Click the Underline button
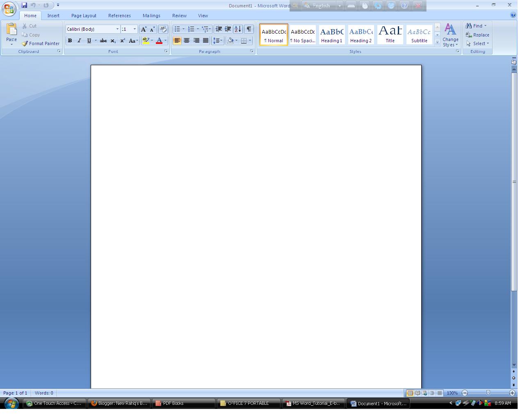The image size is (525, 420). click(x=89, y=40)
